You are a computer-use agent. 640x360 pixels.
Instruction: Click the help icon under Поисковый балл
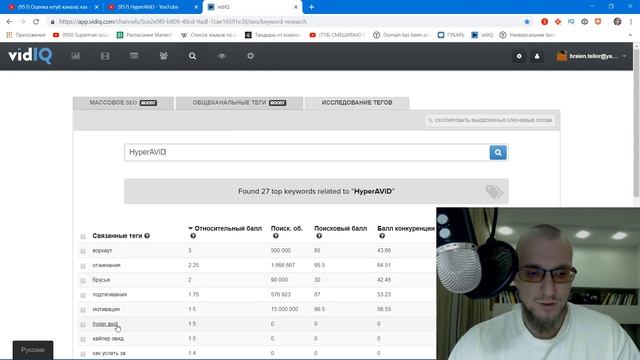pyautogui.click(x=319, y=236)
